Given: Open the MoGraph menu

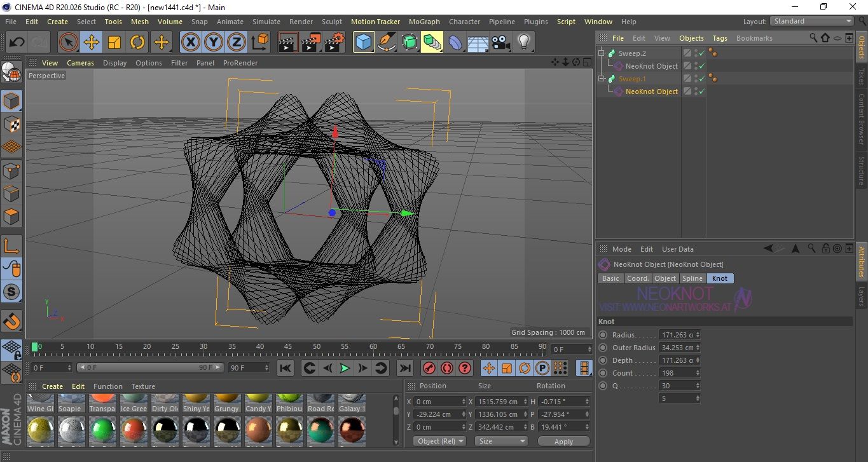Looking at the screenshot, I should (424, 22).
